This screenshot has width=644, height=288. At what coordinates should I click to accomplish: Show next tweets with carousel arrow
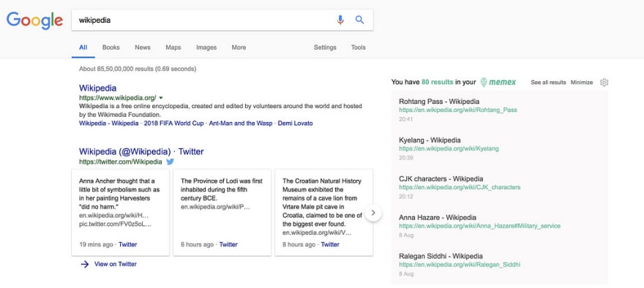coord(373,213)
